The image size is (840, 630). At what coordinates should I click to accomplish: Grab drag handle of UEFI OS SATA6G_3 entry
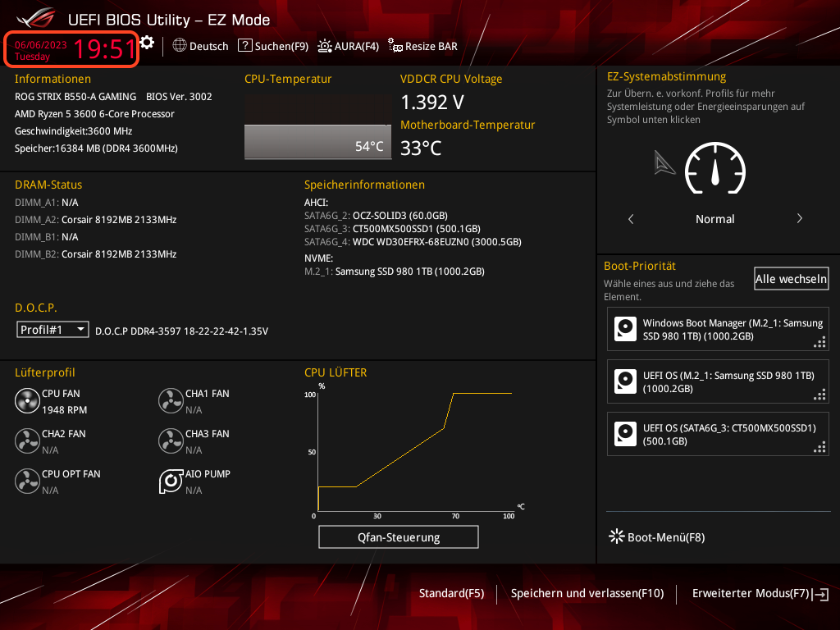pos(819,447)
